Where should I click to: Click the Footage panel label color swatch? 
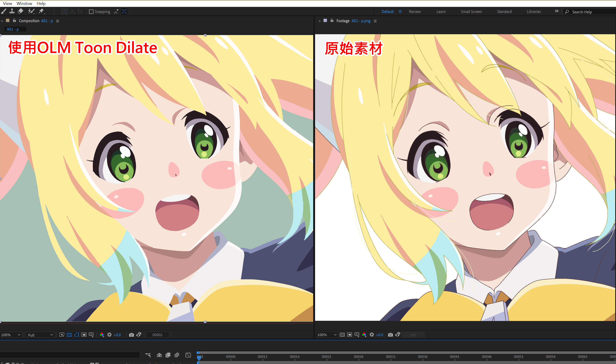point(325,21)
